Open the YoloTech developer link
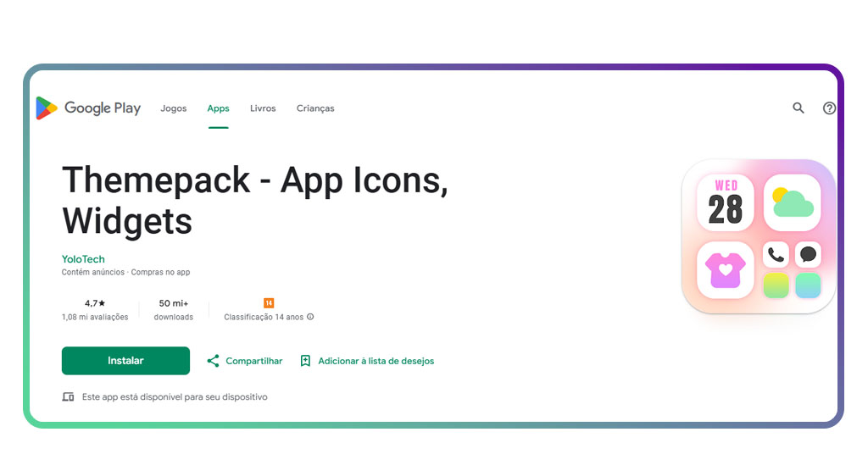The image size is (868, 454). coord(83,259)
